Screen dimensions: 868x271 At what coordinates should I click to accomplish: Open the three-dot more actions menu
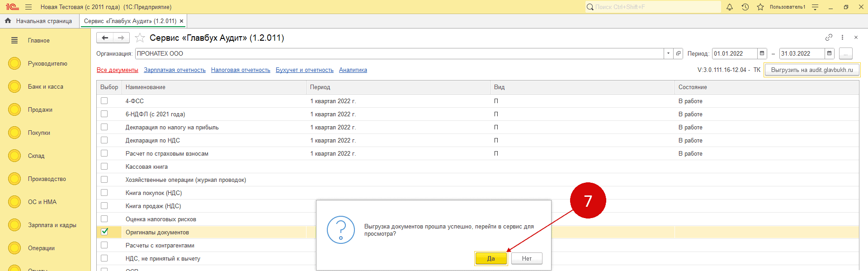(x=842, y=38)
